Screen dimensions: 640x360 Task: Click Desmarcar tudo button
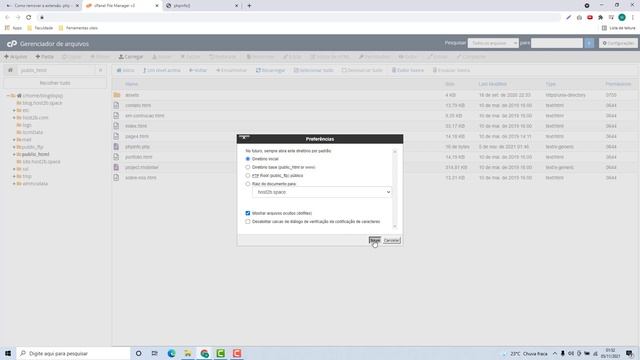click(x=362, y=70)
